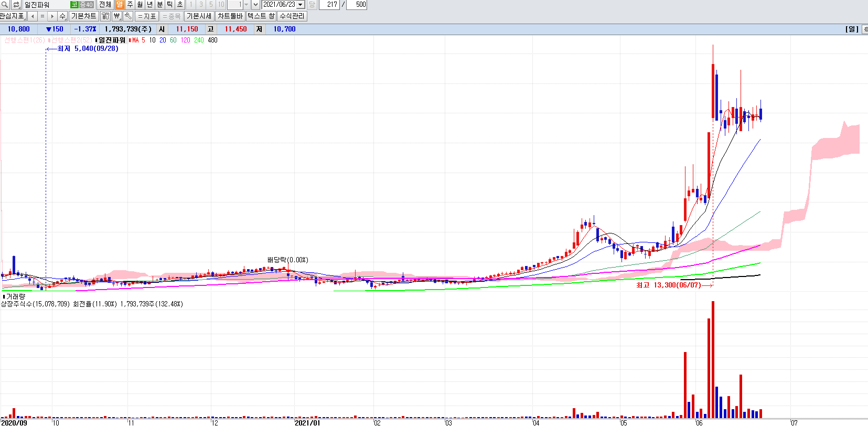Click the 선행스팬1(26) legend label
868x426 pixels.
(x=24, y=40)
